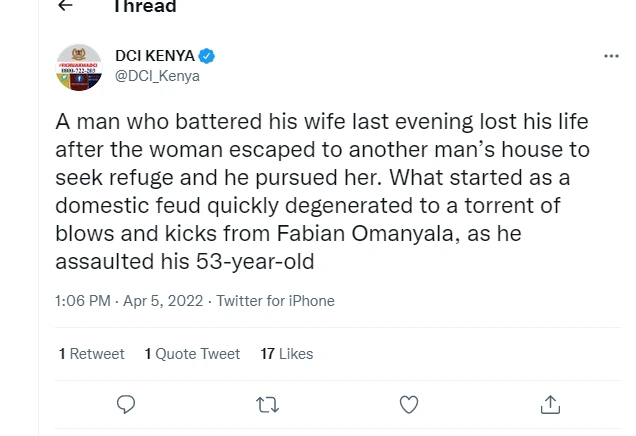Click the Twitter for iPhone source link
Screen dimensions: 636x436
[276, 301]
